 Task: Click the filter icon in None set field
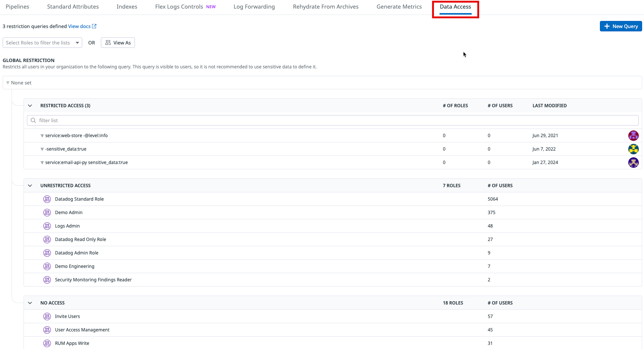8,83
